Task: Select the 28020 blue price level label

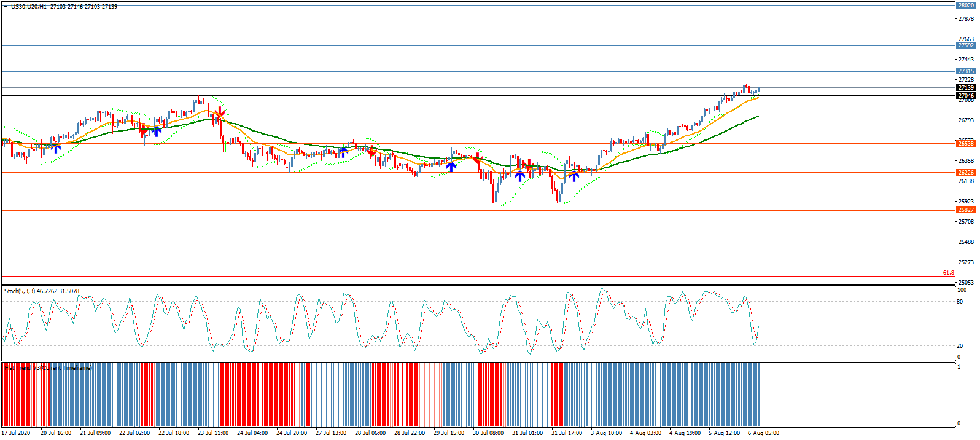Action: click(x=966, y=6)
